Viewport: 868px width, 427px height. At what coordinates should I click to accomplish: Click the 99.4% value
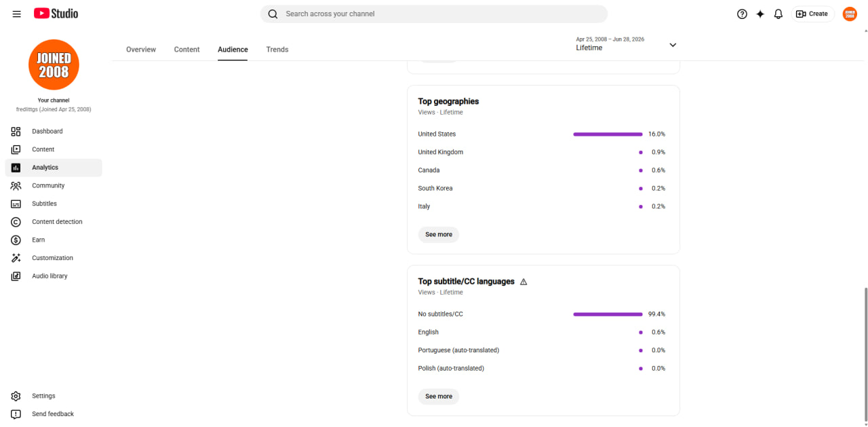656,314
